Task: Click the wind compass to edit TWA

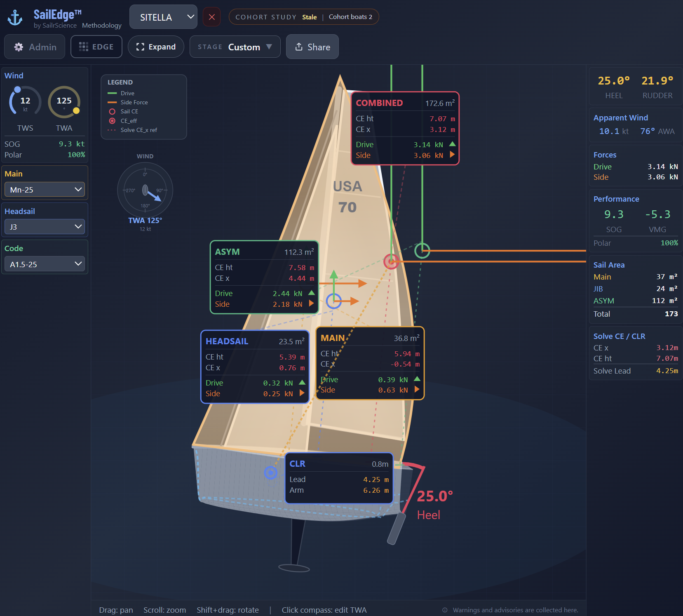Action: (145, 190)
